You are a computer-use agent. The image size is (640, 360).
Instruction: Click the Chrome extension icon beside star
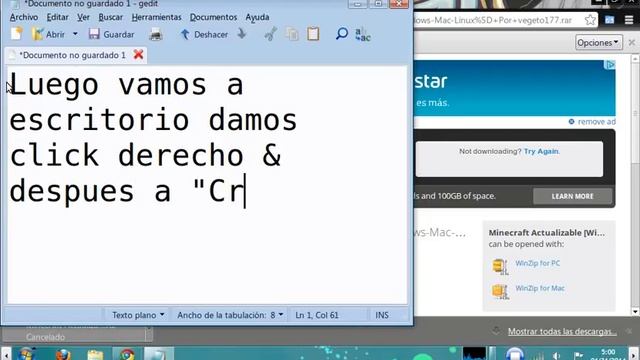[609, 20]
